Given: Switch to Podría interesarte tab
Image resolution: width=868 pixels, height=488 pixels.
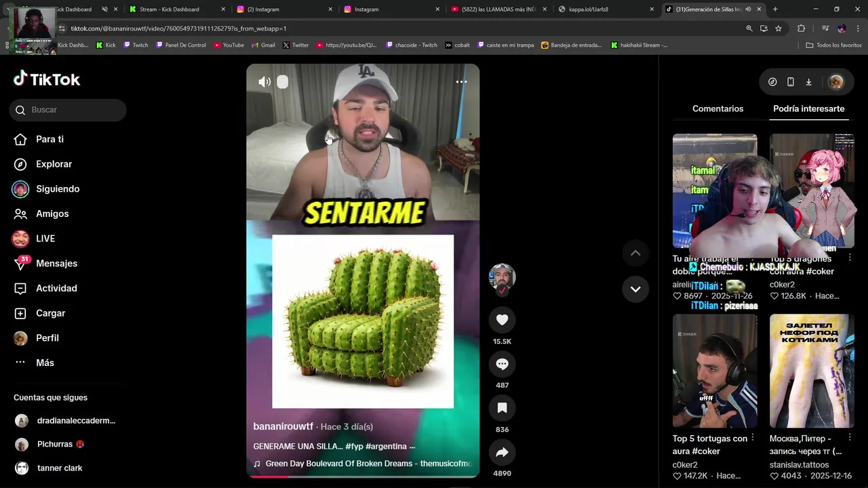Looking at the screenshot, I should pos(808,108).
